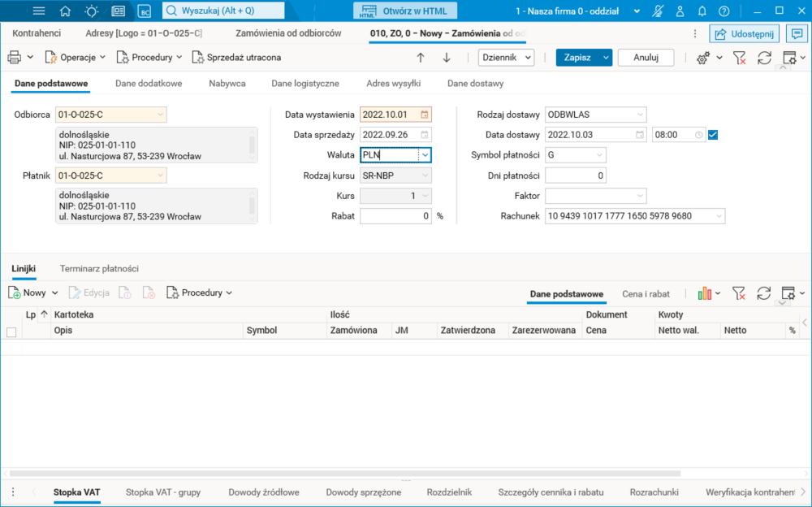The height and width of the screenshot is (507, 812).
Task: Expand the Płatnik dropdown
Action: click(160, 175)
